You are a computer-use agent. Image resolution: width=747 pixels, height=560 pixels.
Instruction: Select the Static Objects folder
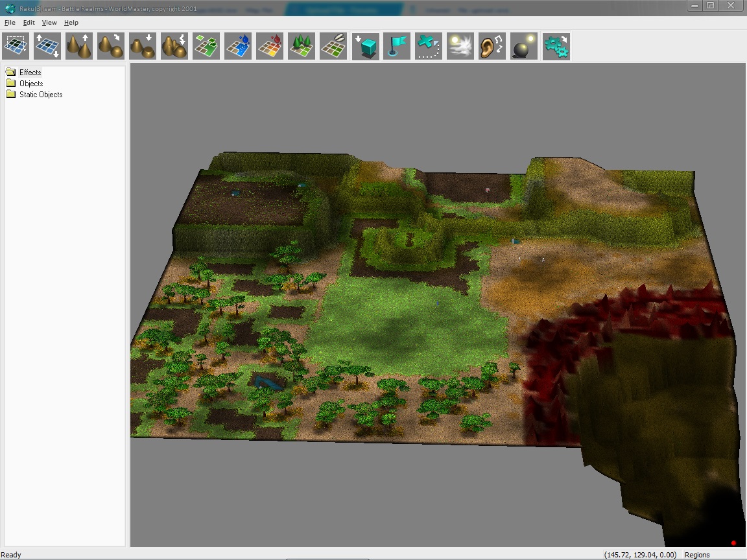pyautogui.click(x=41, y=94)
